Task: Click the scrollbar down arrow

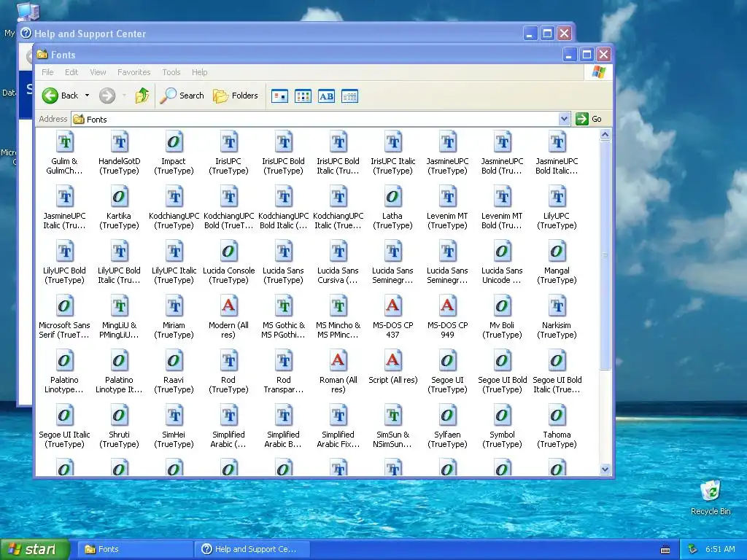Action: coord(605,470)
